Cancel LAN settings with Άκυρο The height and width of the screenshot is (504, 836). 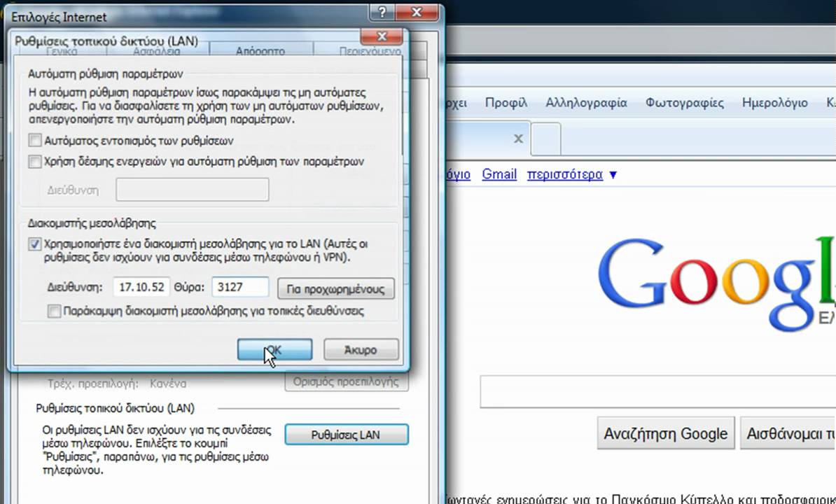pyautogui.click(x=361, y=350)
